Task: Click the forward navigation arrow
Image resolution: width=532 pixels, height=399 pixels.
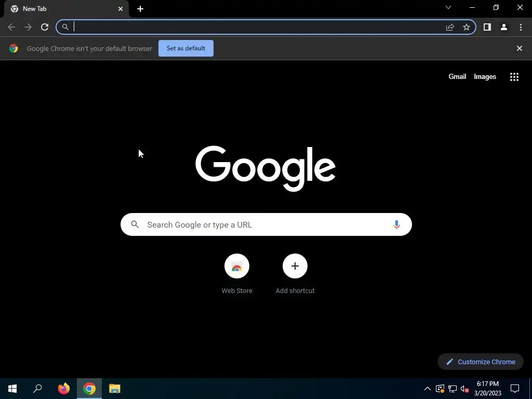Action: [x=28, y=27]
